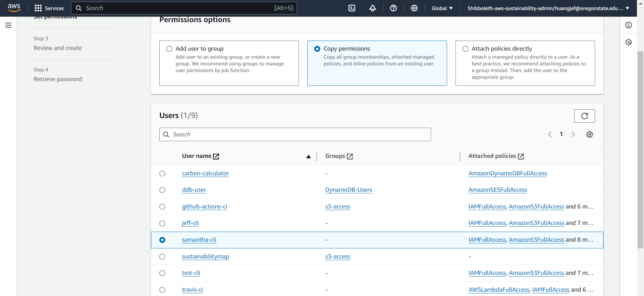Open the github-actions-ci user link

click(x=205, y=206)
